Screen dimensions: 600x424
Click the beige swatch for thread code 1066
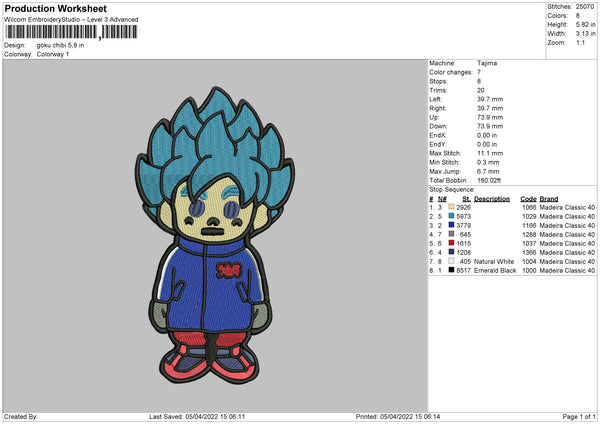pos(451,207)
